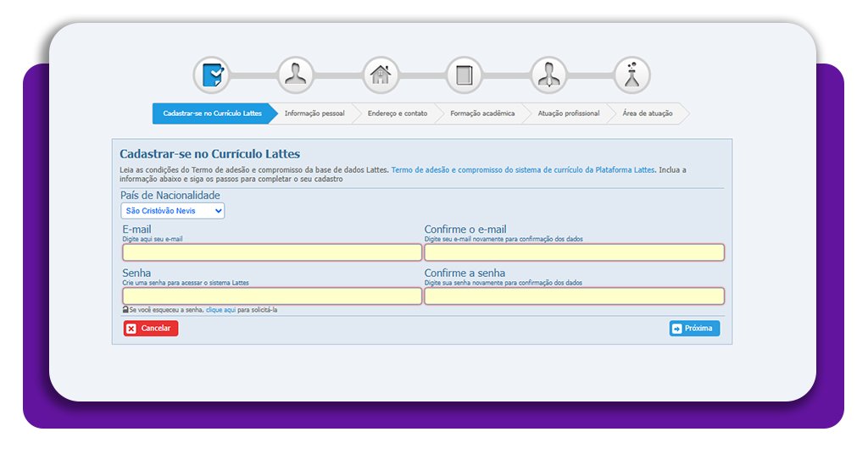Follow the 'clique aqui' password recovery link
Image resolution: width=868 pixels, height=454 pixels.
point(221,310)
